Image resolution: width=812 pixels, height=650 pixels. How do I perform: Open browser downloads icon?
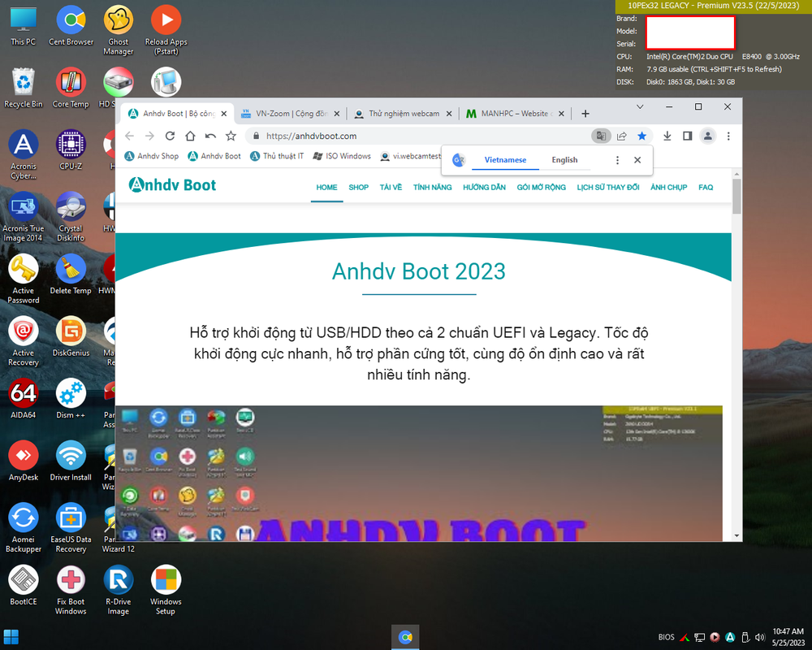pos(667,136)
